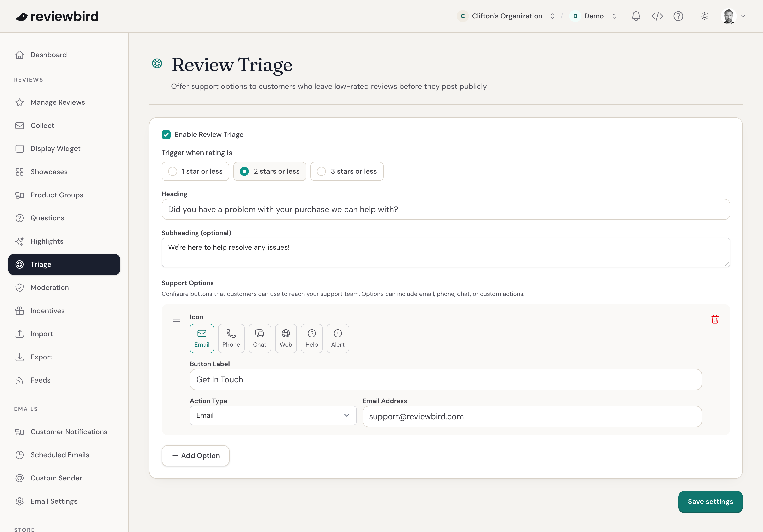Expand the profile chevron next to avatar

743,16
